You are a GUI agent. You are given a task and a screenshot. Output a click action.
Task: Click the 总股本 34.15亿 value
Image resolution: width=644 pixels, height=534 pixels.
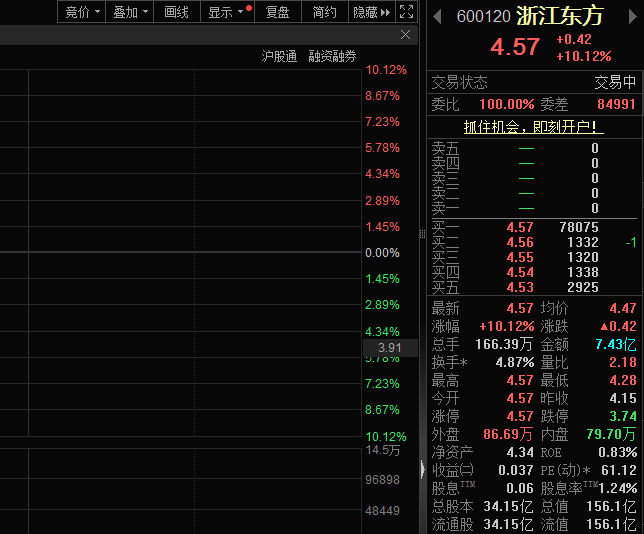coord(508,506)
